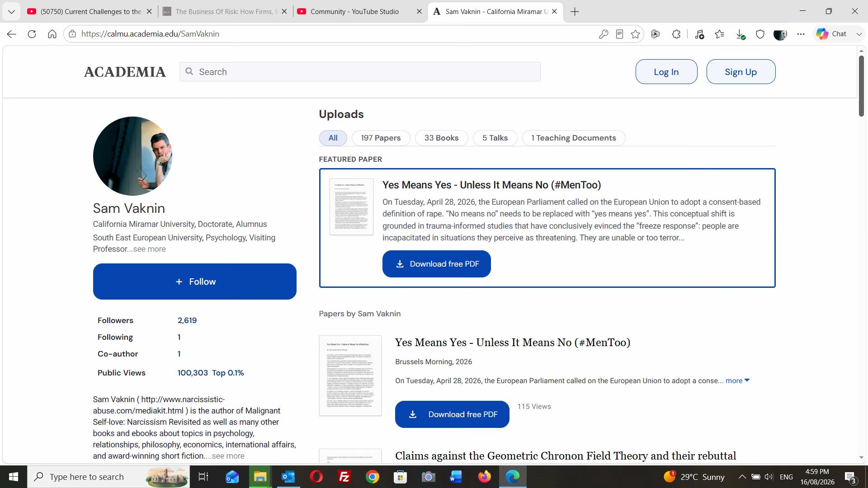The width and height of the screenshot is (868, 488).
Task: Open the browser profile menu
Action: 780,34
